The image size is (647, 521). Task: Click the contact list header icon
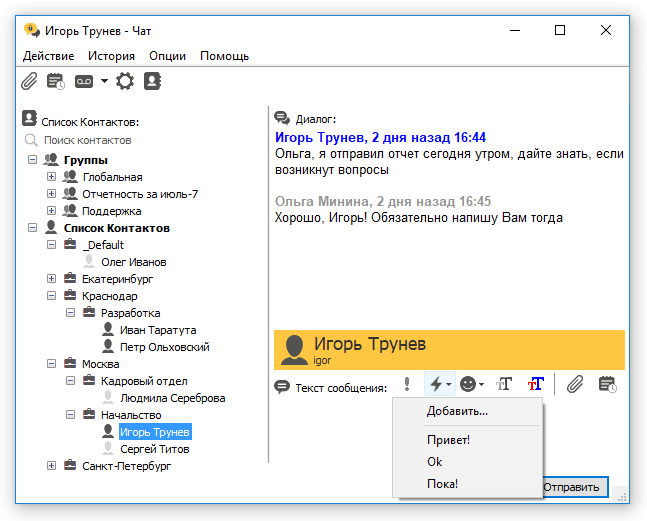pyautogui.click(x=29, y=118)
